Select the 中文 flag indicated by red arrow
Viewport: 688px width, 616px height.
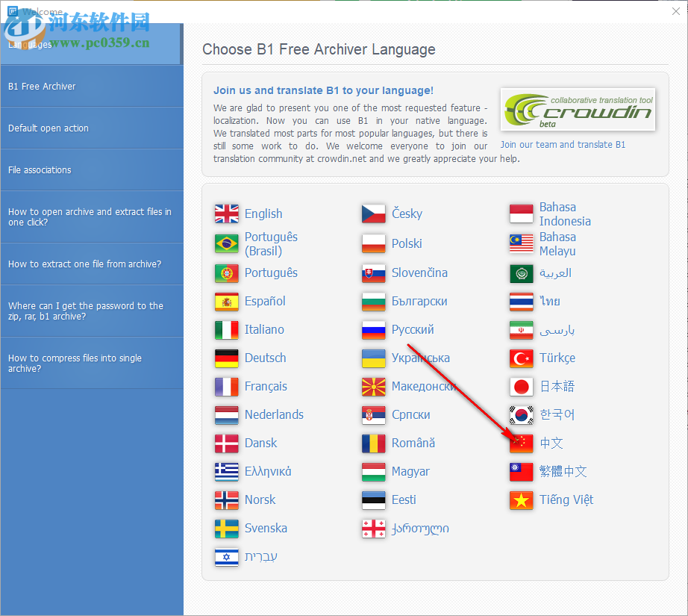tap(520, 443)
